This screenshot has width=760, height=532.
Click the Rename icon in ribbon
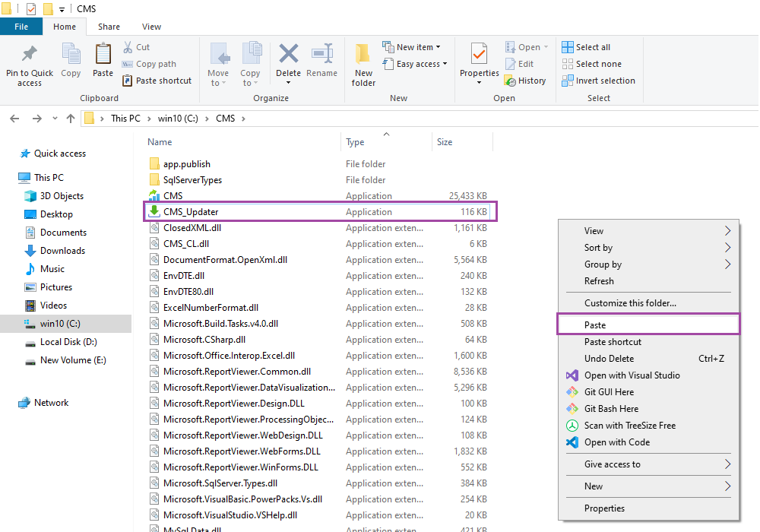point(321,55)
